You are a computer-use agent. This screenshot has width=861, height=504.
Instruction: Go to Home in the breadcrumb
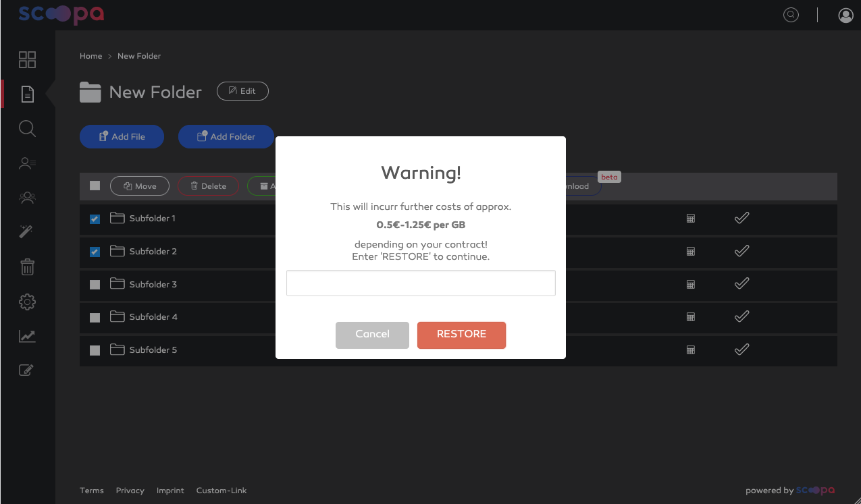(x=90, y=56)
